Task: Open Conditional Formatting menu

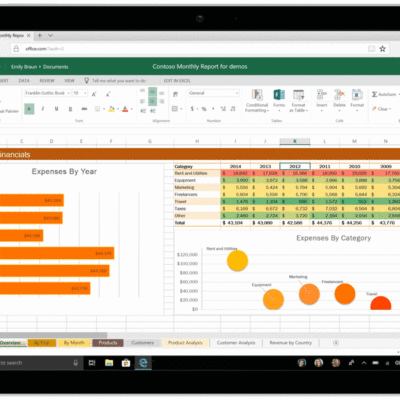Action: (257, 101)
